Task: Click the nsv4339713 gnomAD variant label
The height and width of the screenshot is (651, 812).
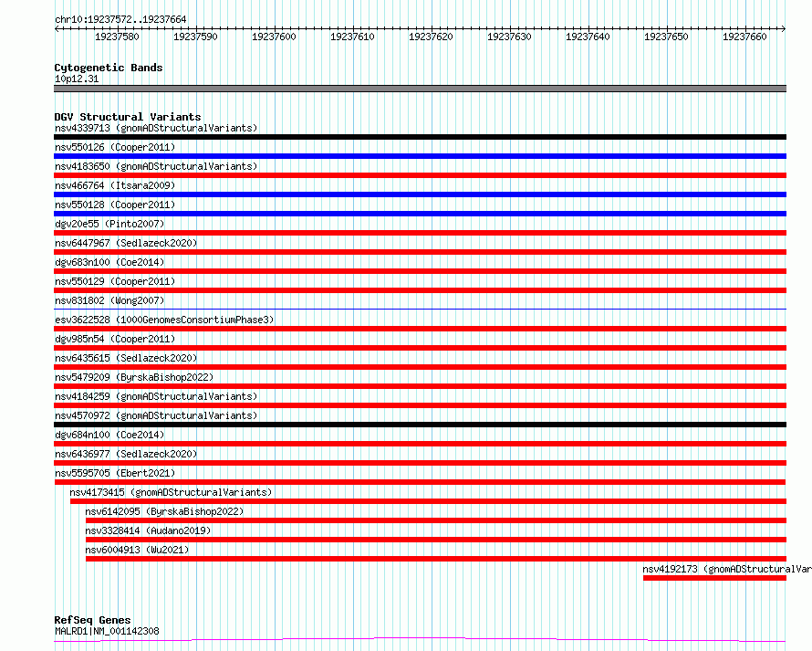Action: [x=156, y=128]
